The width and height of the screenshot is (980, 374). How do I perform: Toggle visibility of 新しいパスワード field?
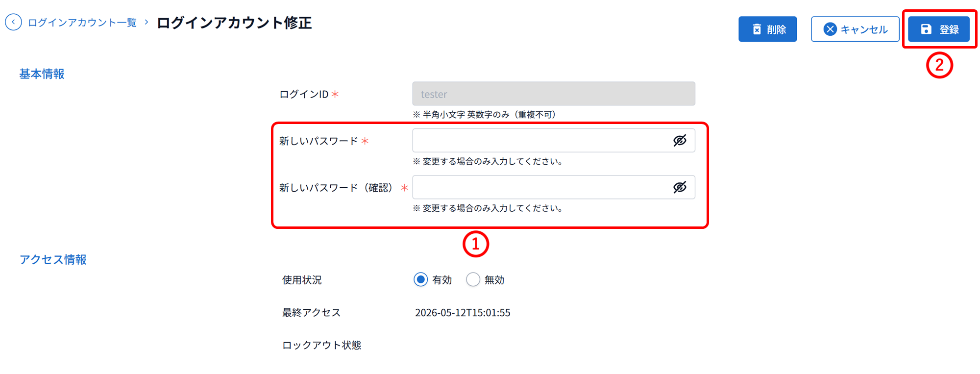(680, 141)
